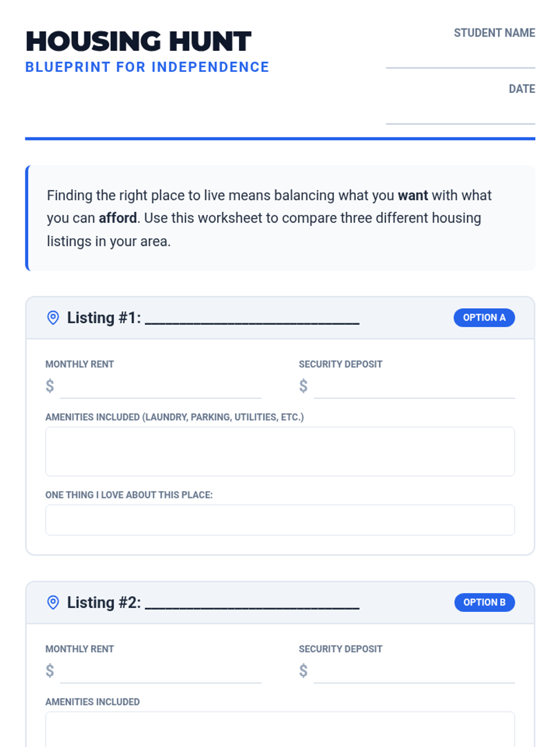Screen dimensions: 560x747
Task: Click the Housing Hunt title heading
Action: (x=139, y=41)
